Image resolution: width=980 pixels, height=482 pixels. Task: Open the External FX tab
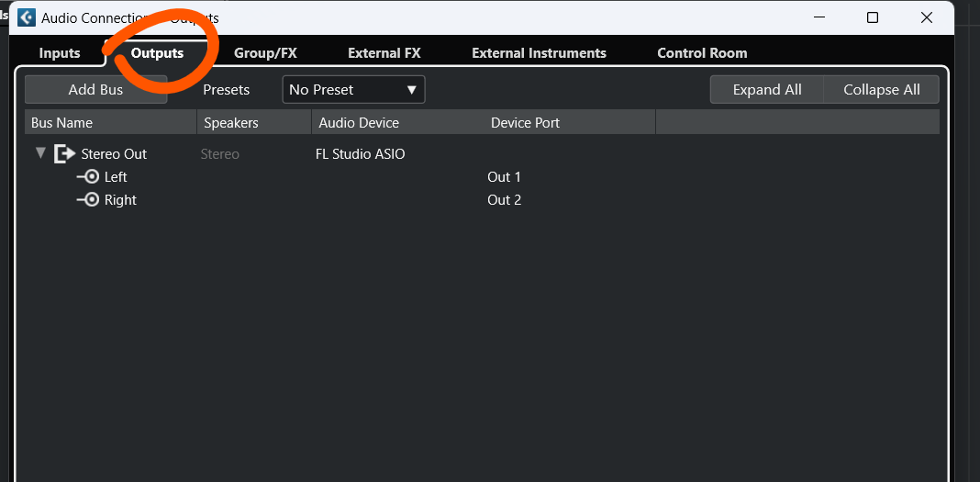coord(384,53)
